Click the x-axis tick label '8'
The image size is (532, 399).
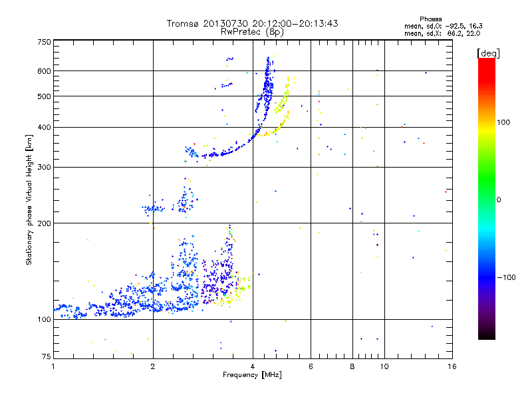352,366
